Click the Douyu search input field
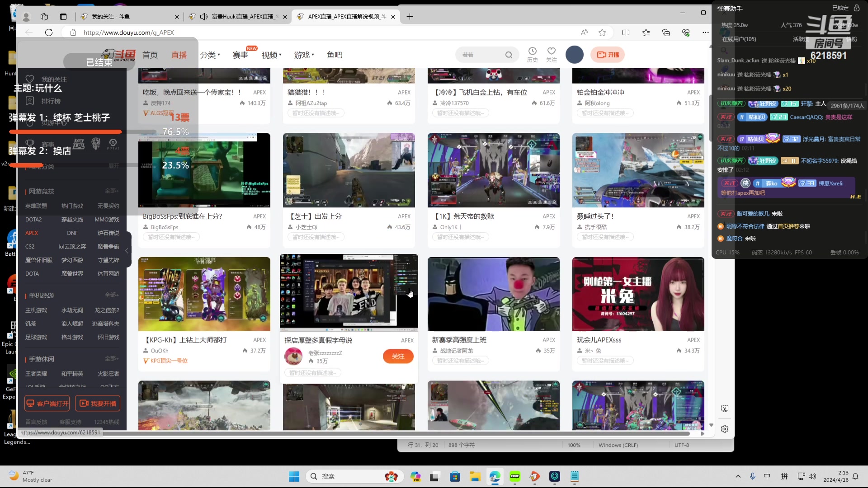Image resolution: width=868 pixels, height=488 pixels. pyautogui.click(x=481, y=55)
